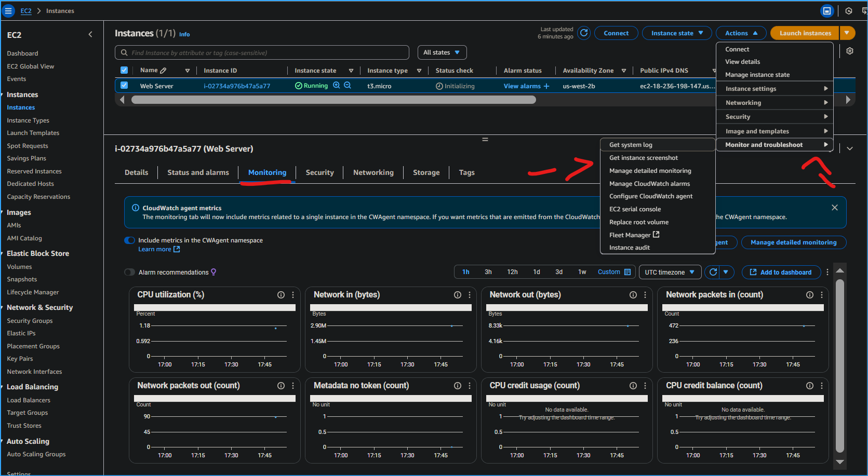Toggle the Alarm recommendations switch
This screenshot has height=476, width=868.
tap(129, 271)
